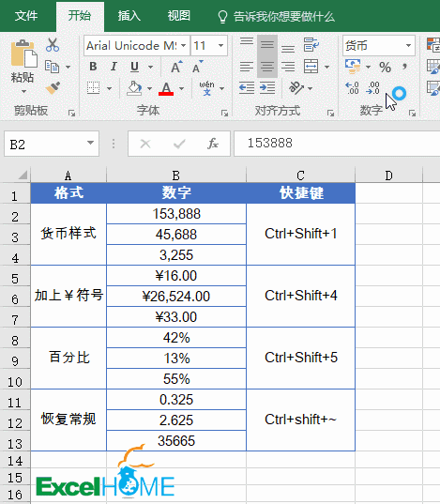Toggle center horizontal alignment
Viewport: 440px width, 504px height.
[267, 67]
